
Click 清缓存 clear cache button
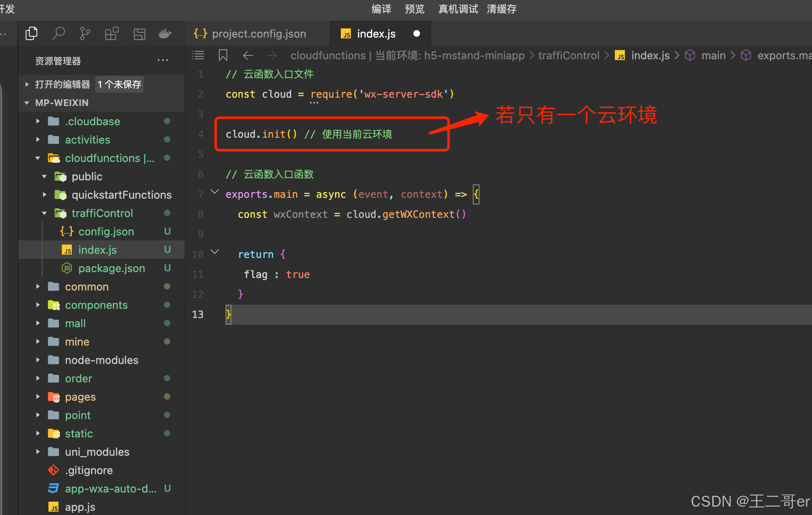coord(501,9)
